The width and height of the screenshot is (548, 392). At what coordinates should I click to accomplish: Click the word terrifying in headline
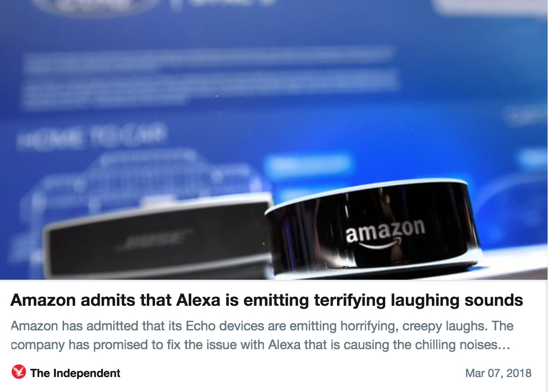pyautogui.click(x=350, y=301)
